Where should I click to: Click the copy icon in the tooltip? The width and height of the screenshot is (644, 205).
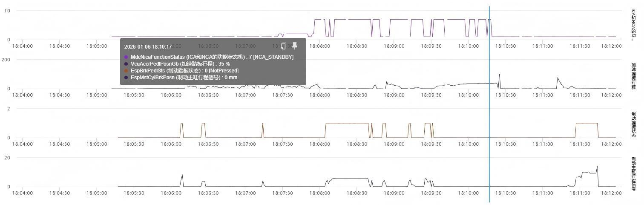(284, 46)
